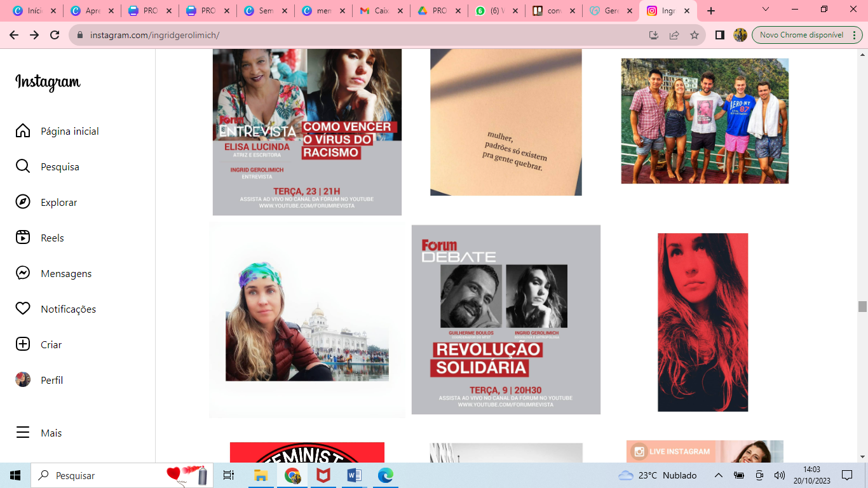Viewport: 868px width, 488px height.
Task: Expand the Mais hamburger menu
Action: point(23,433)
